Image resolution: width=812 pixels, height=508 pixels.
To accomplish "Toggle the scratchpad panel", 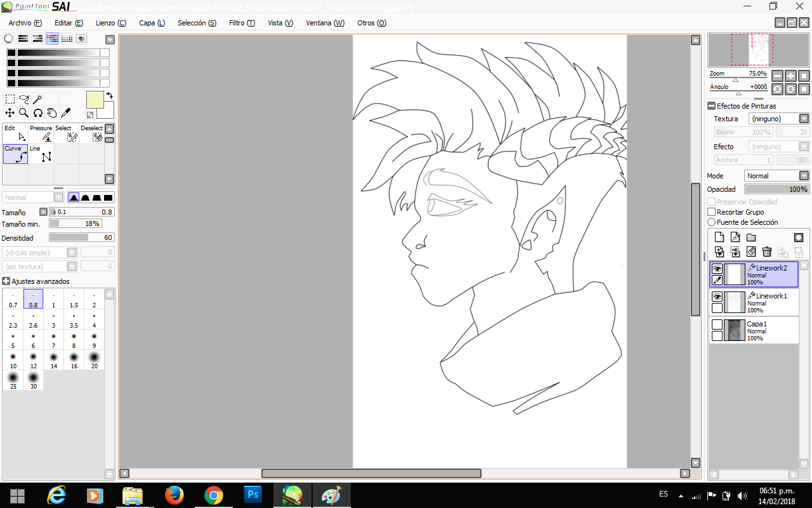I will 81,39.
